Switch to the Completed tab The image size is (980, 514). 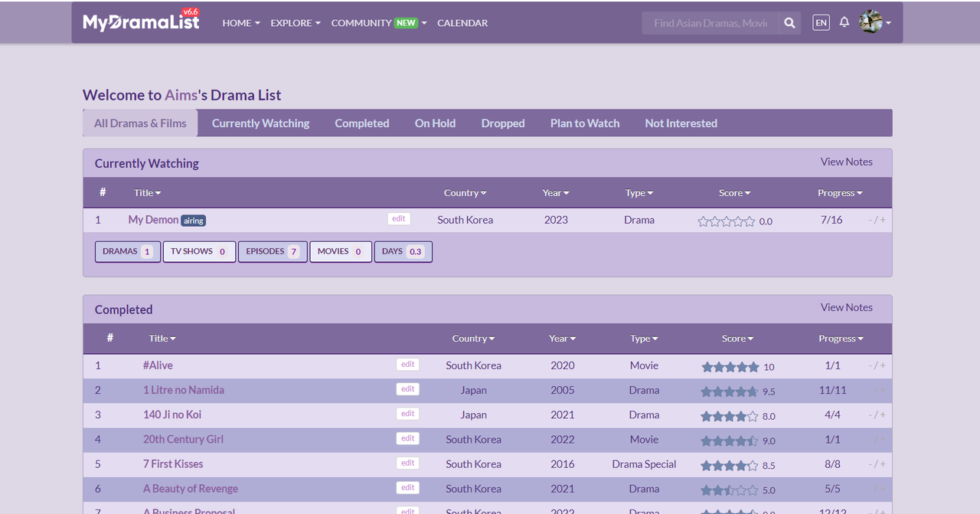361,123
